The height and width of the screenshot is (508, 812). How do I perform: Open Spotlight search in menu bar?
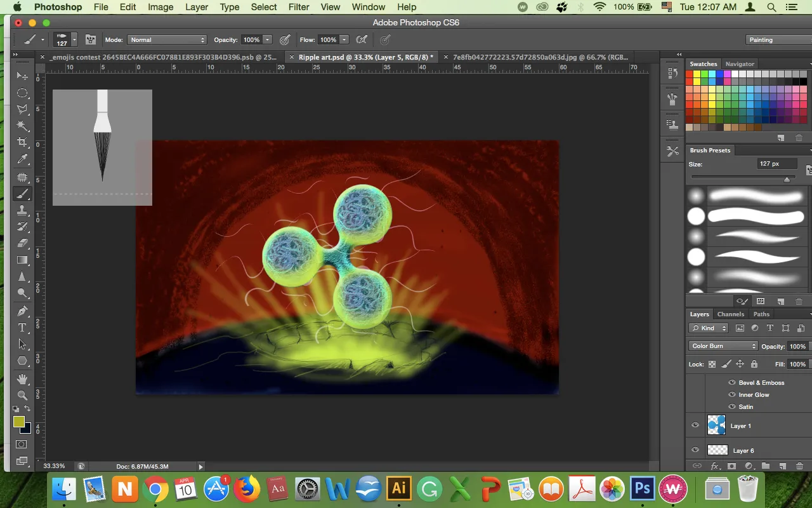tap(771, 7)
